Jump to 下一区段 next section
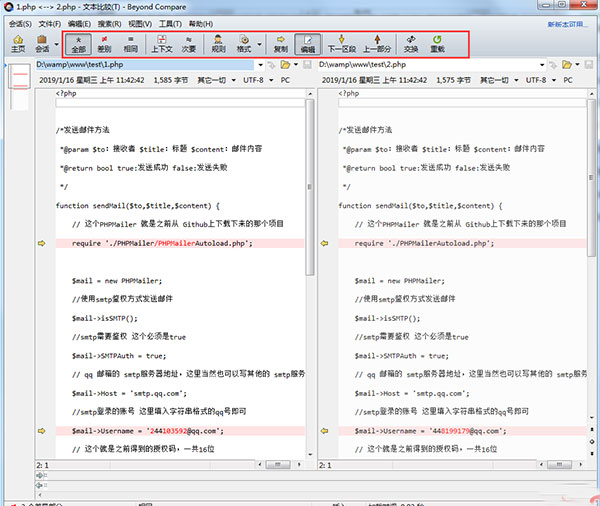The image size is (600, 506). click(x=342, y=44)
